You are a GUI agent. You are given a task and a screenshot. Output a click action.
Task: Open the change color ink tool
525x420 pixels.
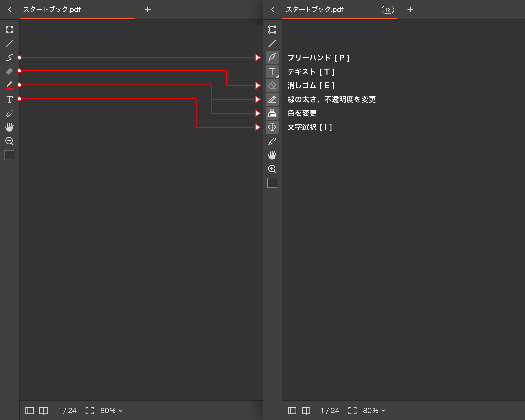(272, 113)
